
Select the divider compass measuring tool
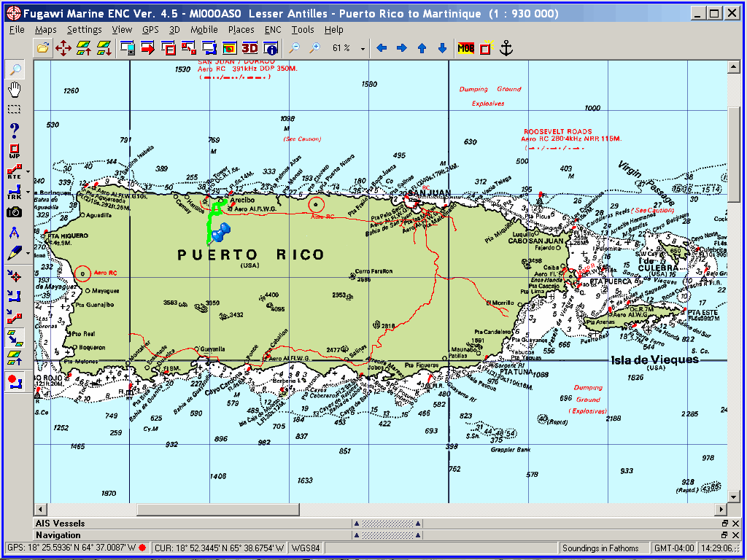[15, 233]
